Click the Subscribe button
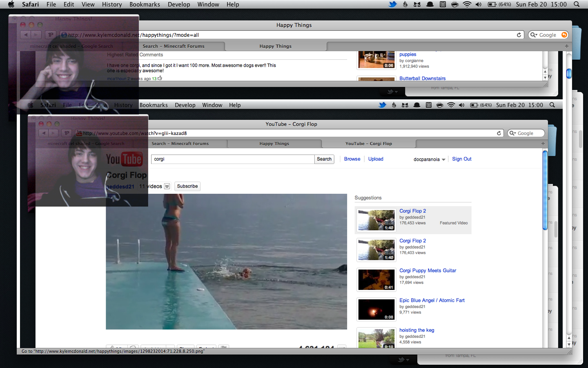The image size is (588, 368). pos(187,186)
